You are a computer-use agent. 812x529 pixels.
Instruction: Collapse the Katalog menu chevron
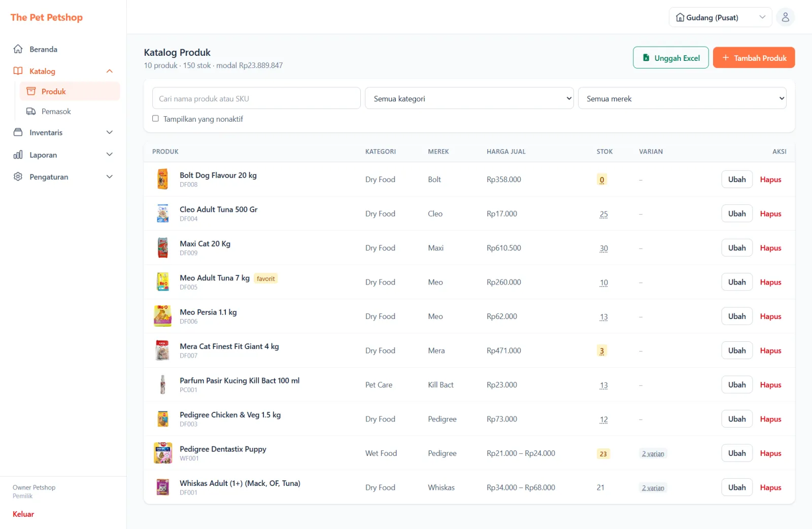coord(110,71)
